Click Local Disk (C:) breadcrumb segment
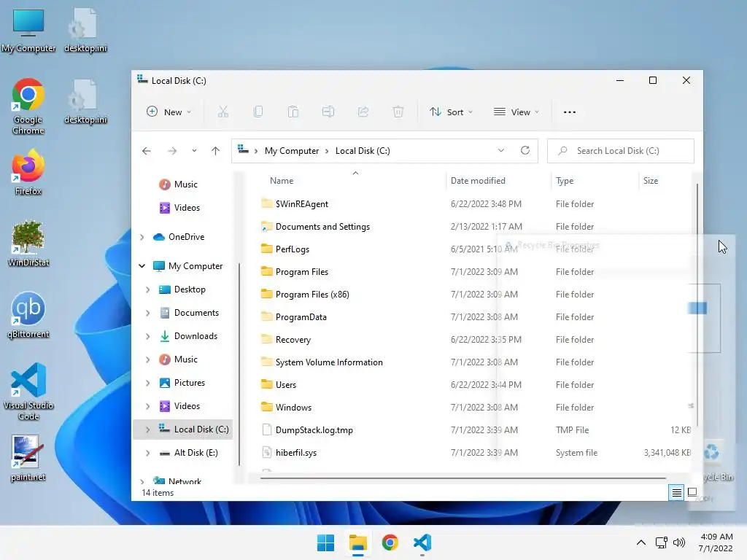 (x=363, y=151)
